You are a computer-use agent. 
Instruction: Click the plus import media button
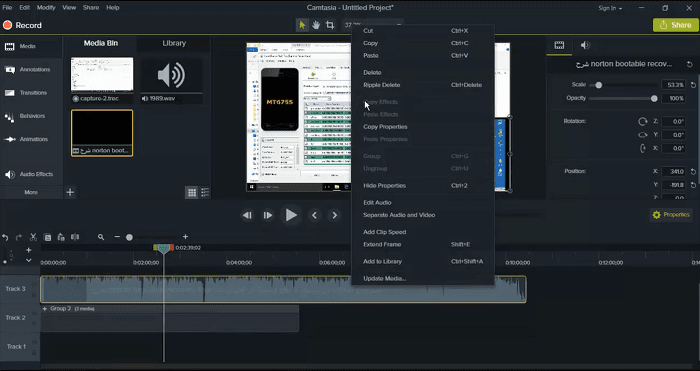tap(70, 192)
